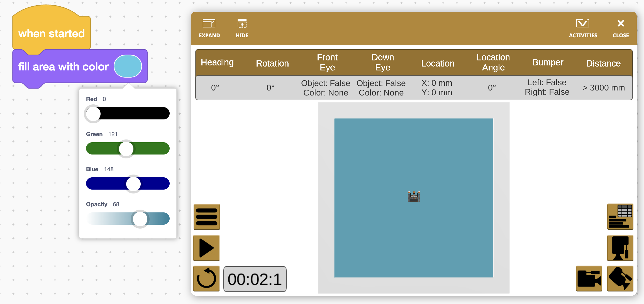This screenshot has height=304, width=644.
Task: Select the robot sensor configuration icon
Action: click(x=620, y=248)
